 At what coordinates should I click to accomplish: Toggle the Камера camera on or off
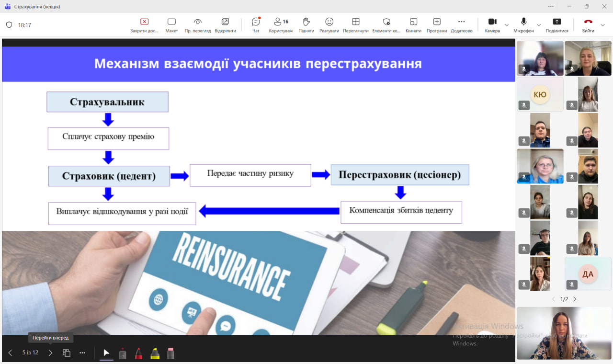point(492,24)
